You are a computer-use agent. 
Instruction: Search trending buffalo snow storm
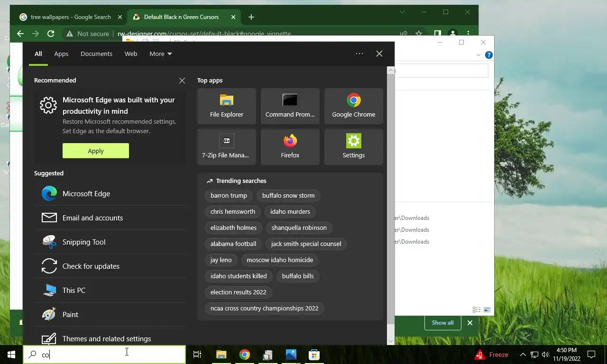[x=288, y=195]
